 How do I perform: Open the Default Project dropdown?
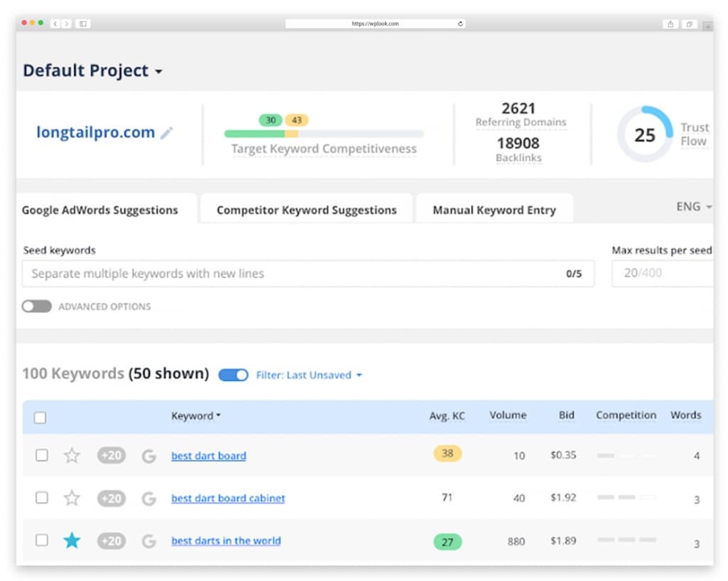(93, 70)
